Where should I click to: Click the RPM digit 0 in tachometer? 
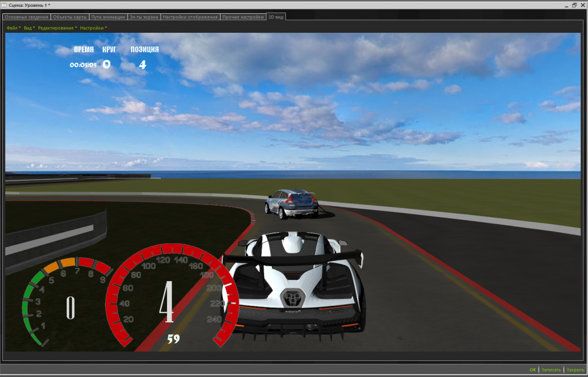[x=71, y=307]
